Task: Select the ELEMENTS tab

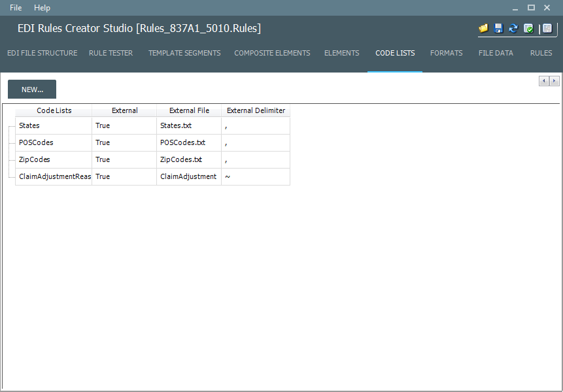Action: (342, 53)
